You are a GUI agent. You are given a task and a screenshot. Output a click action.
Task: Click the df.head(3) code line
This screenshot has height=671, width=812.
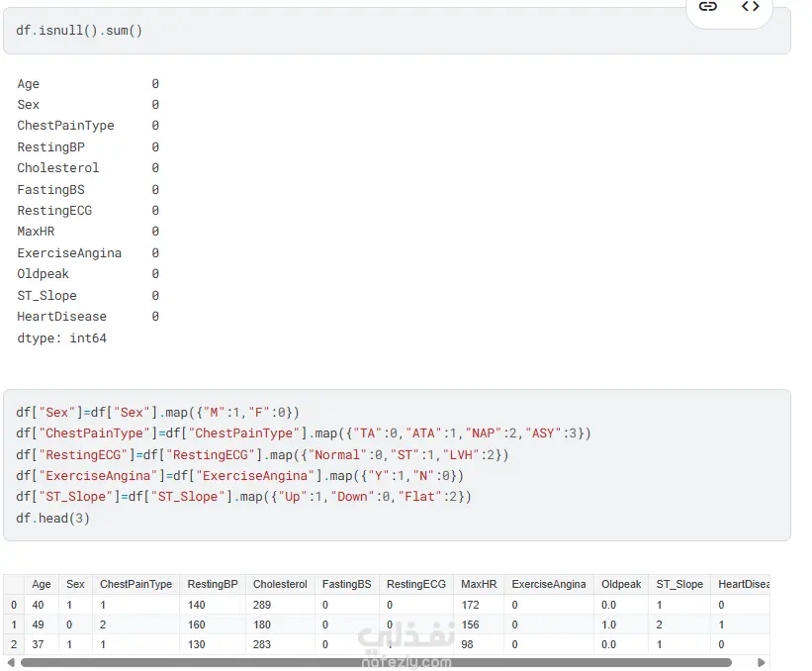coord(53,518)
